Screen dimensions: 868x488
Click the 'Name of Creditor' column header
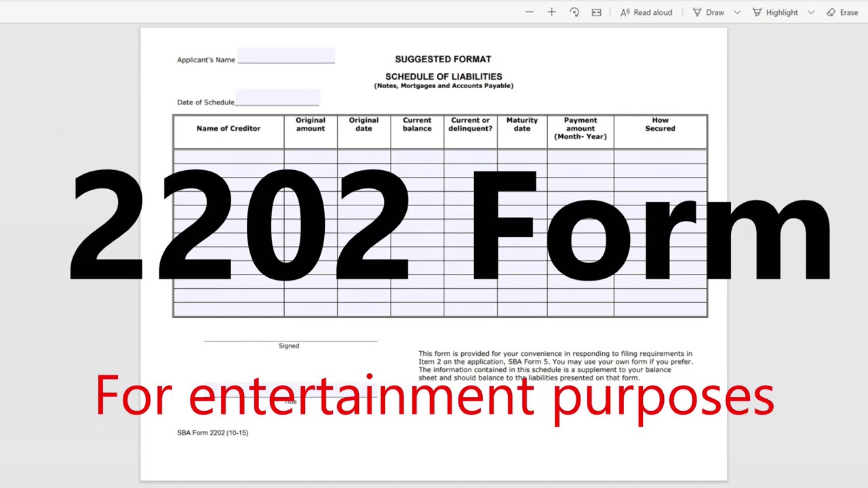pos(229,128)
